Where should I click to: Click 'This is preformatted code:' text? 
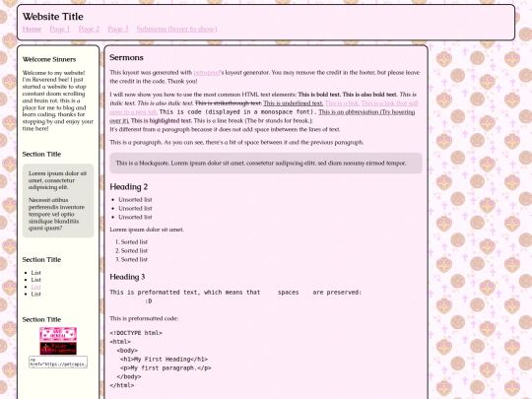(x=144, y=318)
